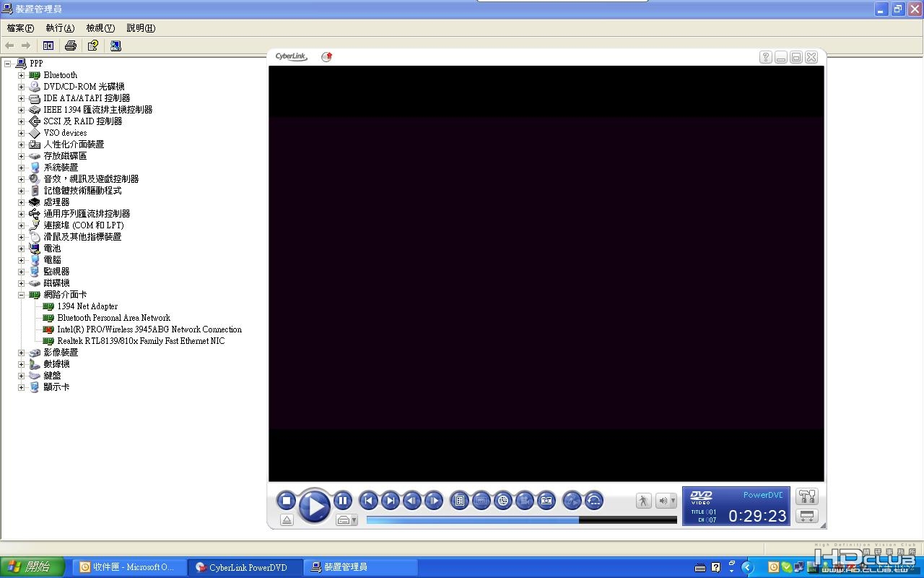The width and height of the screenshot is (924, 578).
Task: Open PowerDVD help question mark button
Action: coord(766,57)
